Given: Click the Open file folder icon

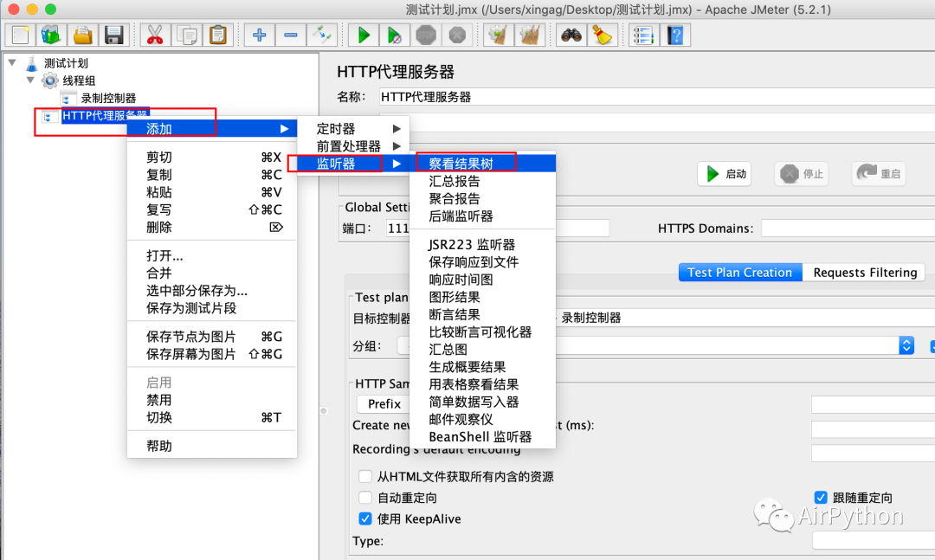Looking at the screenshot, I should click(x=82, y=35).
